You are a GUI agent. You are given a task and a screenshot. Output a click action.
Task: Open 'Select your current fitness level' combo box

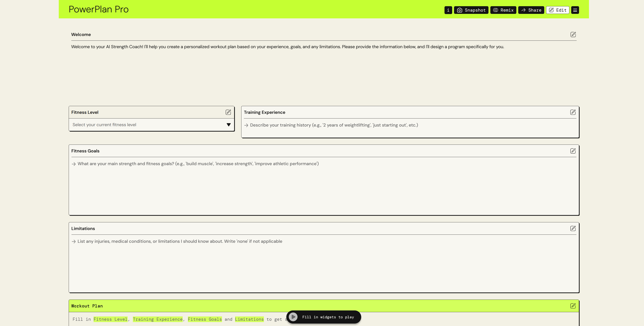point(147,125)
